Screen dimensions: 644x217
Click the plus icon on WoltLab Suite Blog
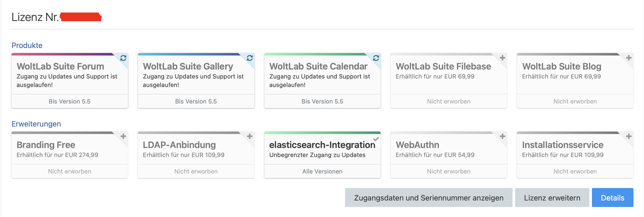(628, 58)
